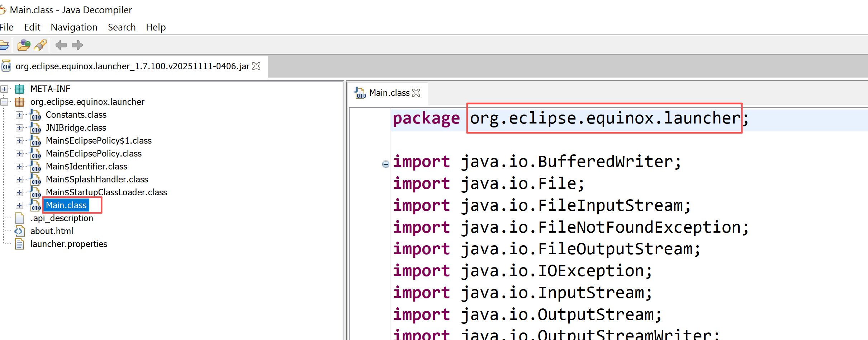Click the Main$Identifier.class file icon
868x340 pixels.
pos(35,167)
